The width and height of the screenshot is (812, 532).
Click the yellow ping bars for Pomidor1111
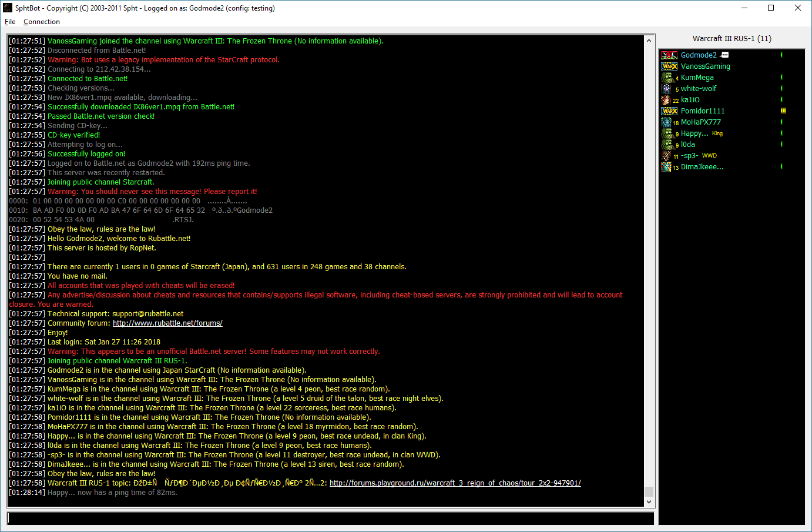[783, 111]
